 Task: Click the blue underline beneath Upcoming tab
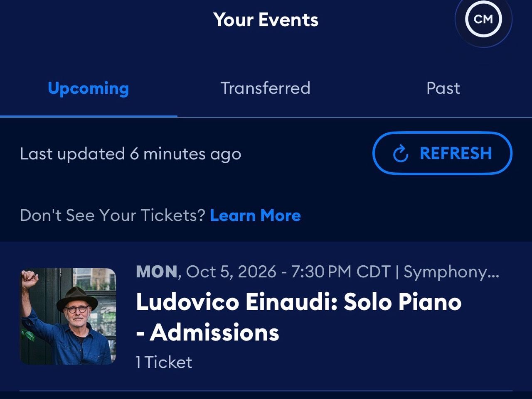click(89, 117)
